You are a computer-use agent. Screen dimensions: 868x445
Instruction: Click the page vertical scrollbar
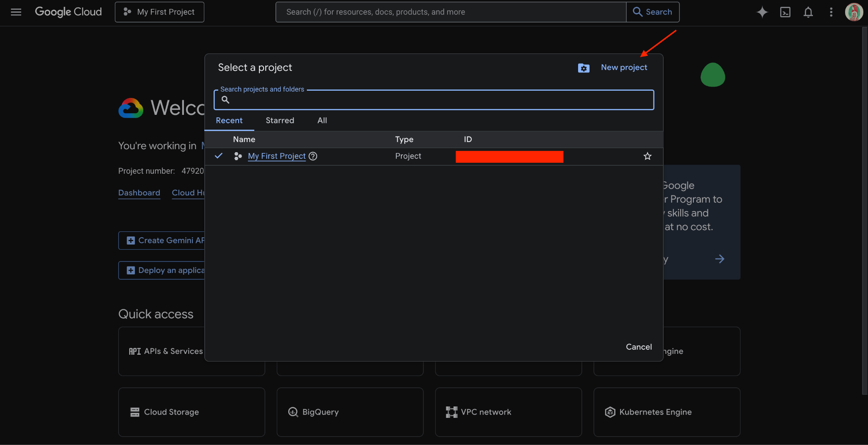pos(865,211)
